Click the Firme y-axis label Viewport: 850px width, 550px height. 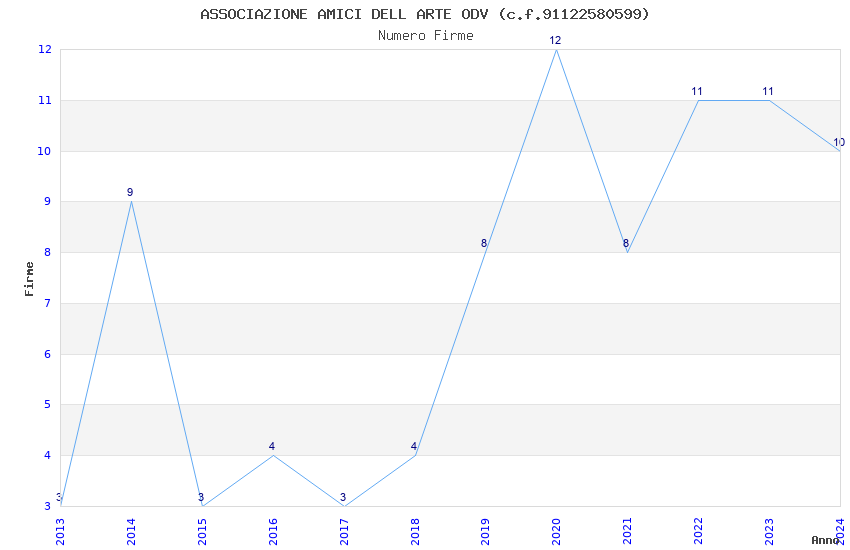[29, 279]
